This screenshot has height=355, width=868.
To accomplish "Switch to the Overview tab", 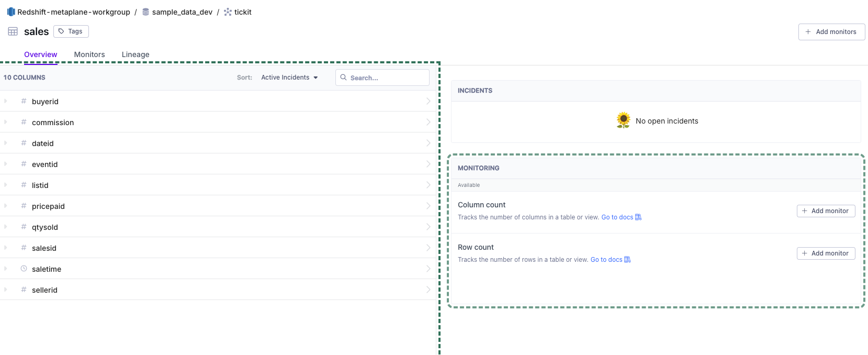I will 41,54.
